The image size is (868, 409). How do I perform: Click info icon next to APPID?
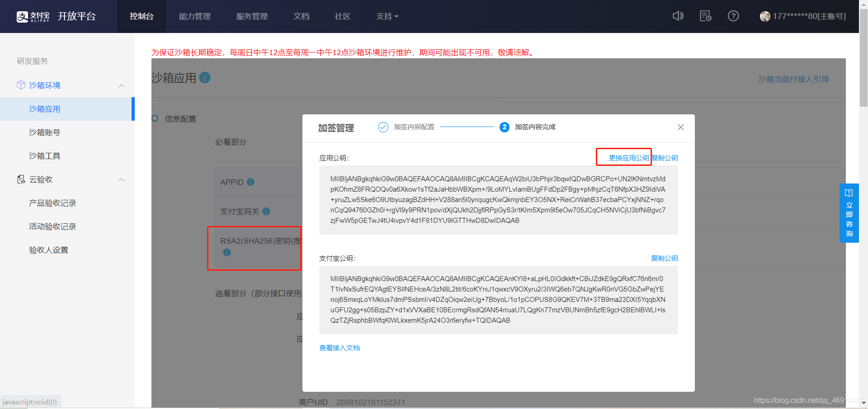tap(250, 182)
